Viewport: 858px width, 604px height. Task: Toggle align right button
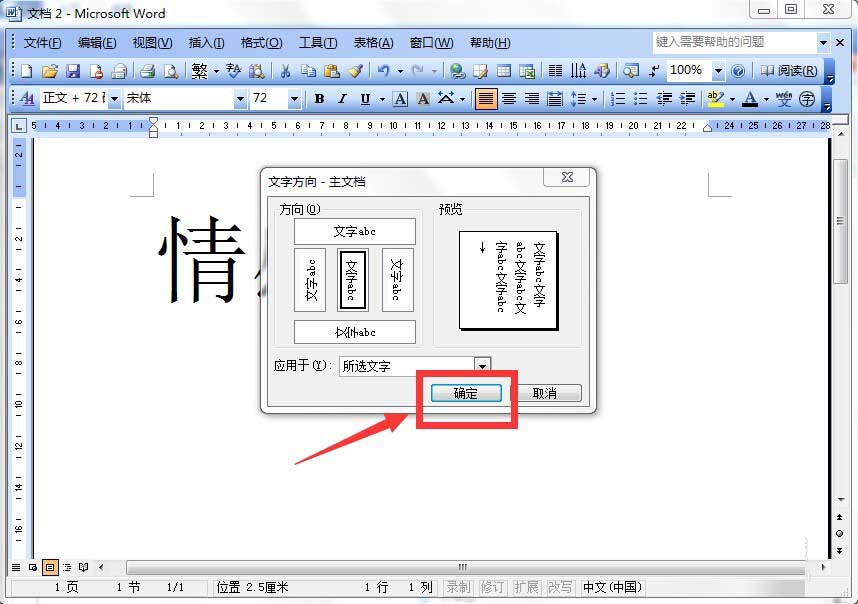(x=532, y=98)
